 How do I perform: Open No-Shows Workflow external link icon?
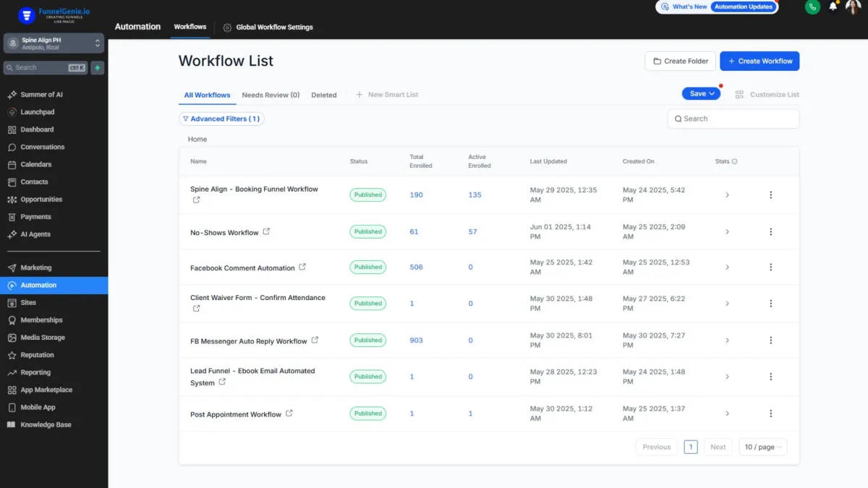click(266, 232)
